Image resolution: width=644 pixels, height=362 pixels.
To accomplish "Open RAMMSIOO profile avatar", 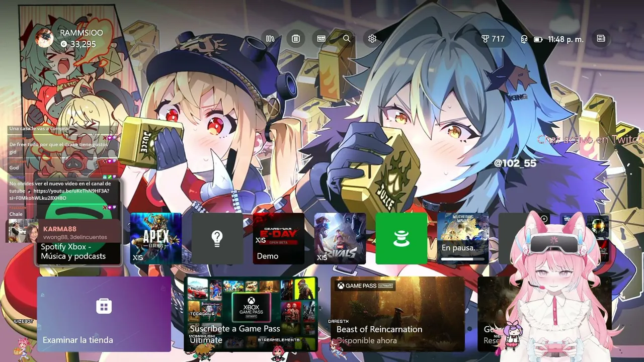I will point(44,38).
